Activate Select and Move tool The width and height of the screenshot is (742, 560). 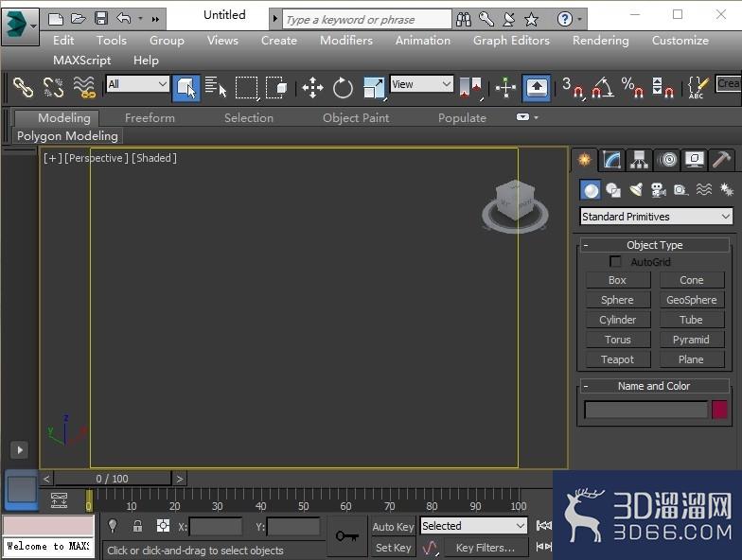coord(312,87)
